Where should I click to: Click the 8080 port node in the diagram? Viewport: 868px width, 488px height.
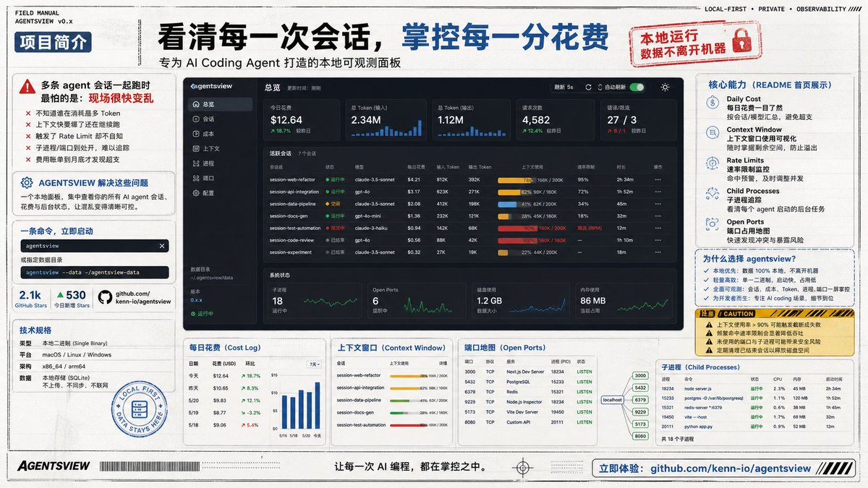640,436
